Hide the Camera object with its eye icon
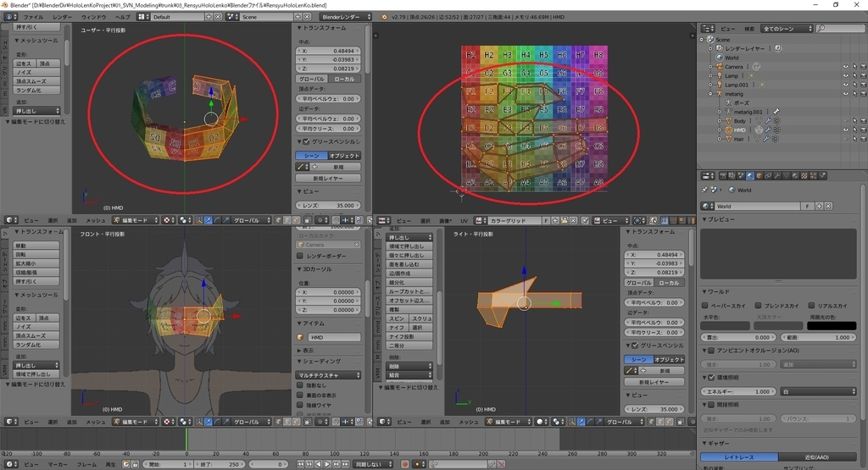Viewport: 868px width, 470px height. tap(846, 67)
